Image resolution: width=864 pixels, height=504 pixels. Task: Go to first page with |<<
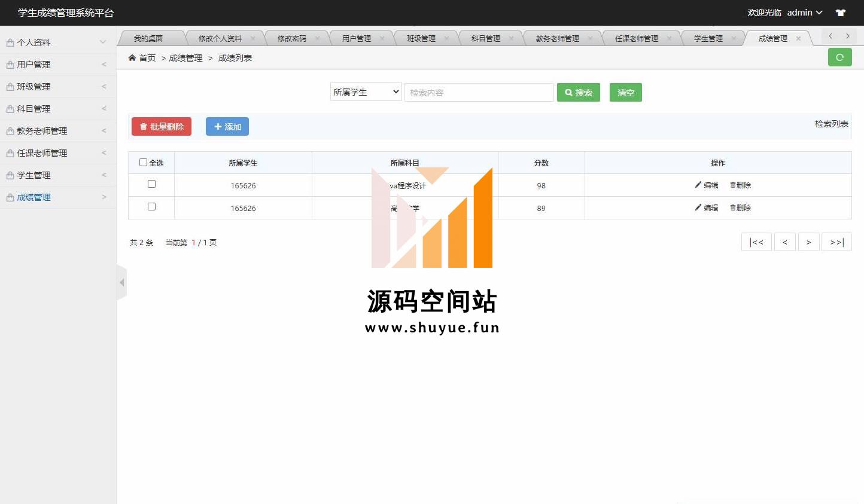756,242
